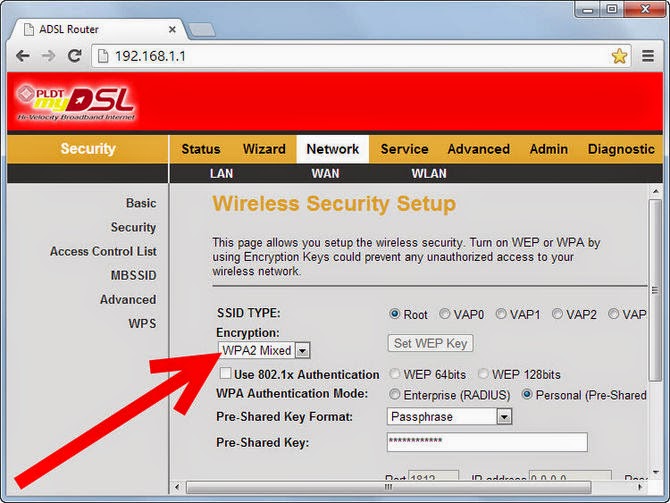The width and height of the screenshot is (670, 503).
Task: Minimize the browser window
Action: 588,9
